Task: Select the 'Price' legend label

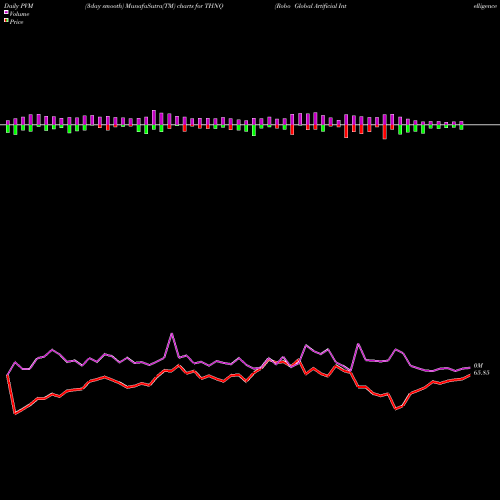Action: click(16, 22)
